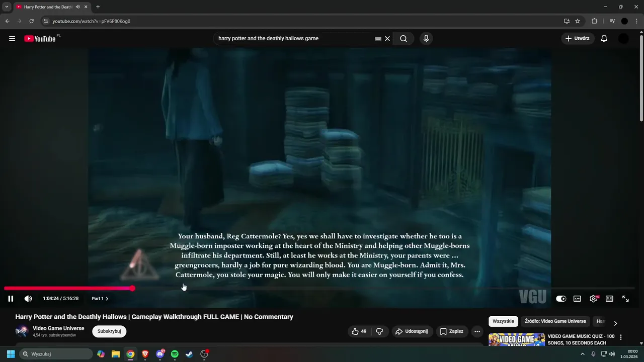Open Video Game Universe channel name
This screenshot has height=362, width=644.
[x=58, y=328]
